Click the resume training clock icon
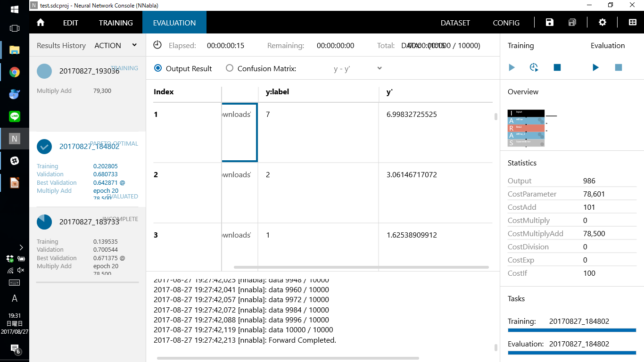Viewport: 644px width, 362px height. (x=534, y=67)
